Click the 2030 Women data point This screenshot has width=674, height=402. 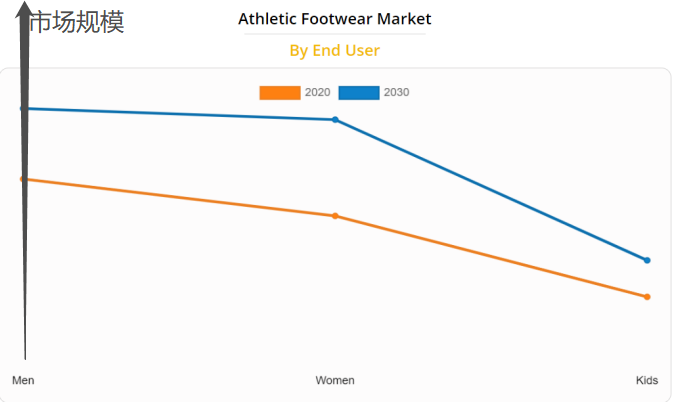(x=335, y=120)
